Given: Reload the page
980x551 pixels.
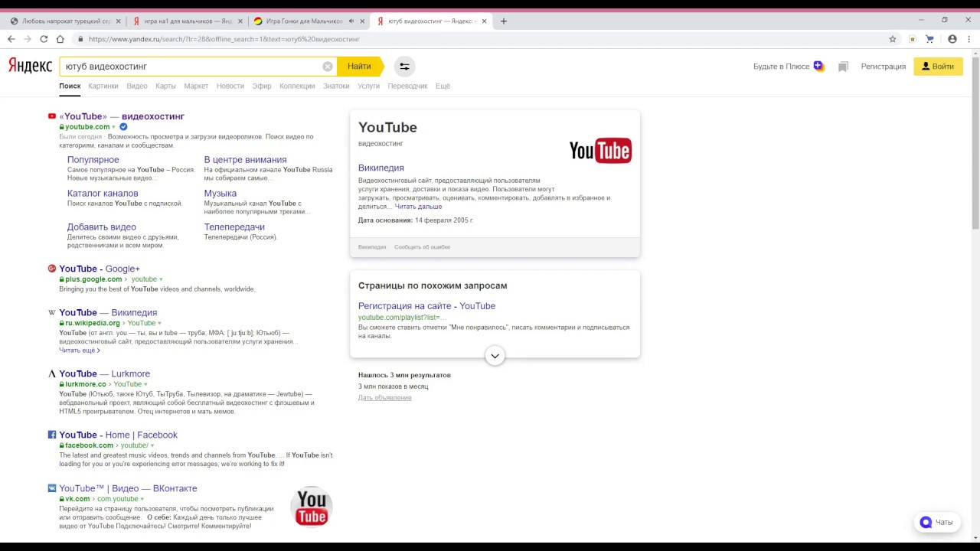Looking at the screenshot, I should (x=44, y=39).
